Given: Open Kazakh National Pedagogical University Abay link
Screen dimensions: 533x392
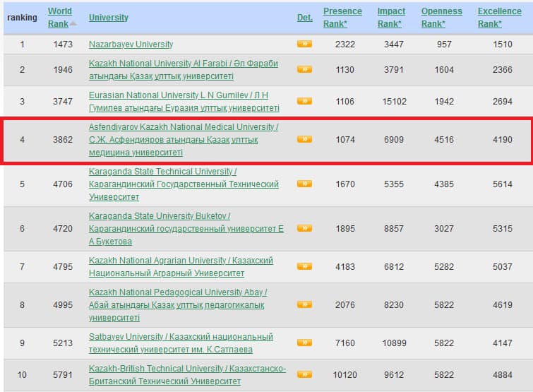Looking at the screenshot, I should (178, 292).
